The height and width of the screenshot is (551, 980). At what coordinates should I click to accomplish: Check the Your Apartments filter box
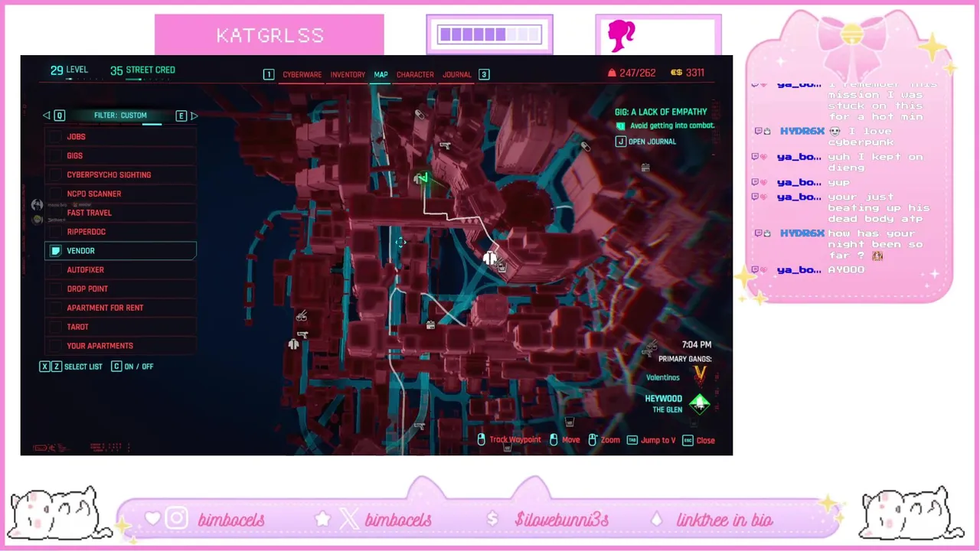[55, 346]
